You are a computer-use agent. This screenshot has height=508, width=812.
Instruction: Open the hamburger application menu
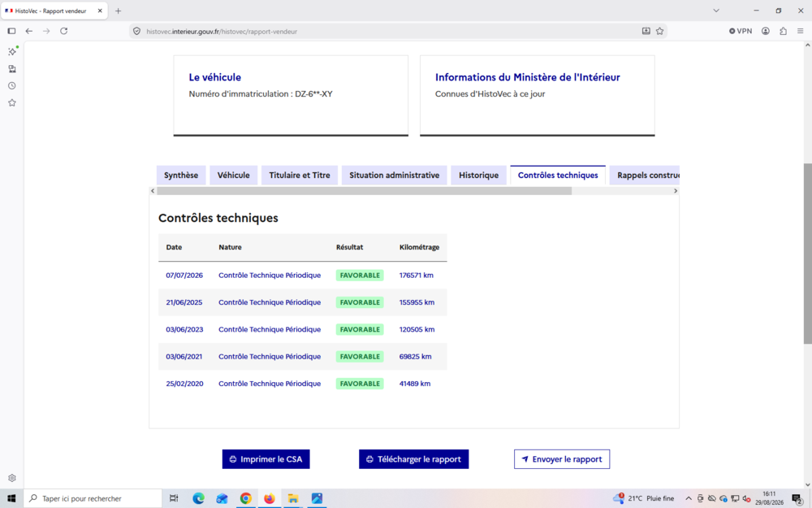(800, 31)
